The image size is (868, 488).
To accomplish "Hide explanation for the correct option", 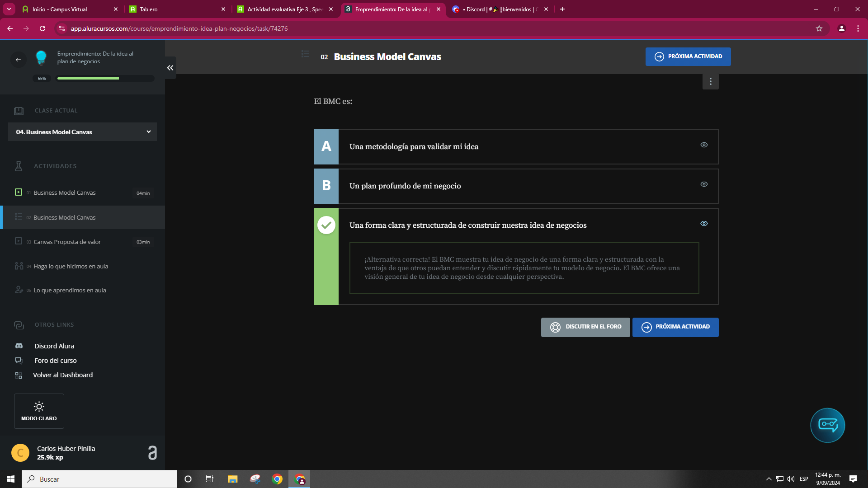I will (704, 224).
